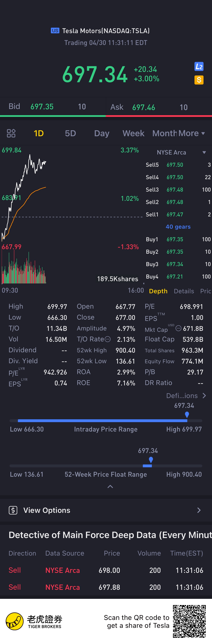Select the Sell3 order book row
The height and width of the screenshot is (644, 212).
pos(178,190)
